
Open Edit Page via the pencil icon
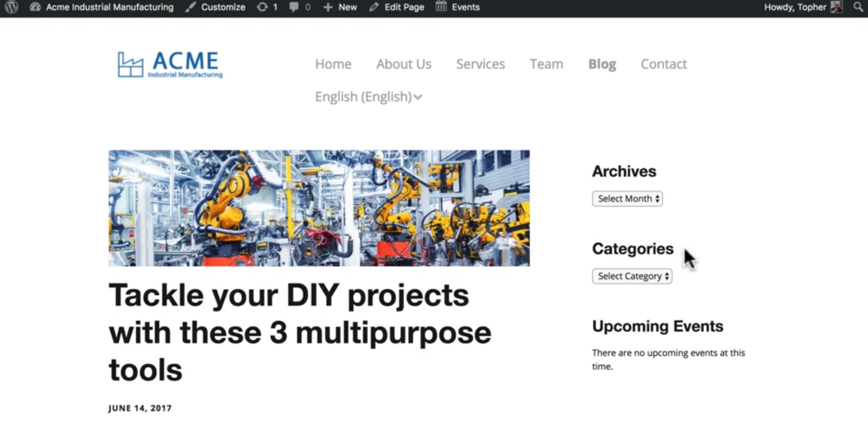[x=374, y=7]
